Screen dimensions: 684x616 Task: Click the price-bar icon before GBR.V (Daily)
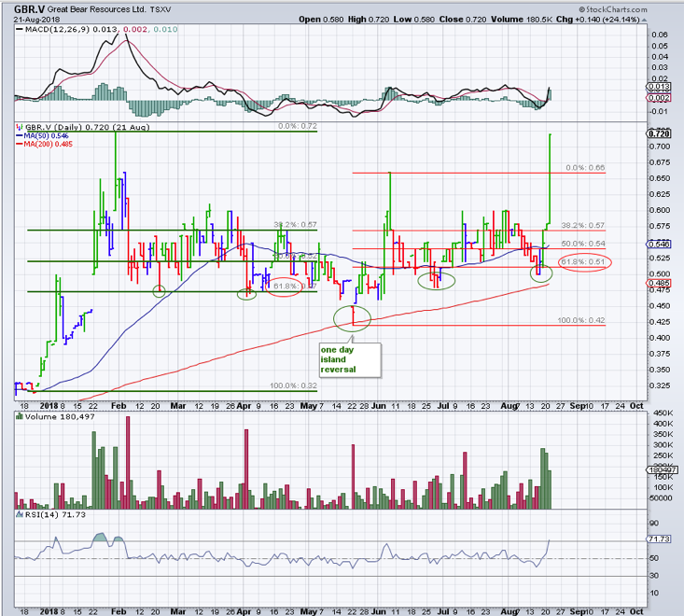pyautogui.click(x=19, y=127)
